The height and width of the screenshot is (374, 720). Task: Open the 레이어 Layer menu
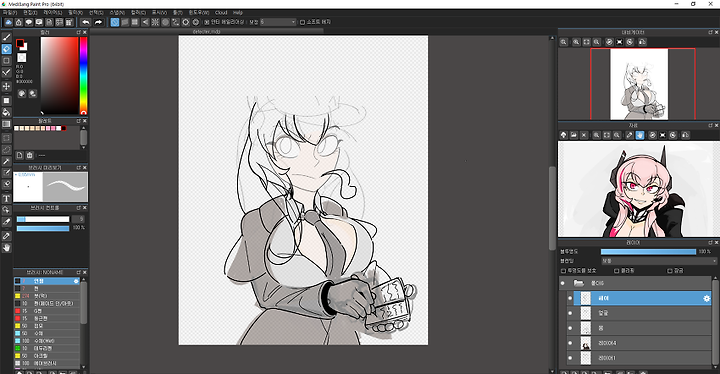click(52, 13)
